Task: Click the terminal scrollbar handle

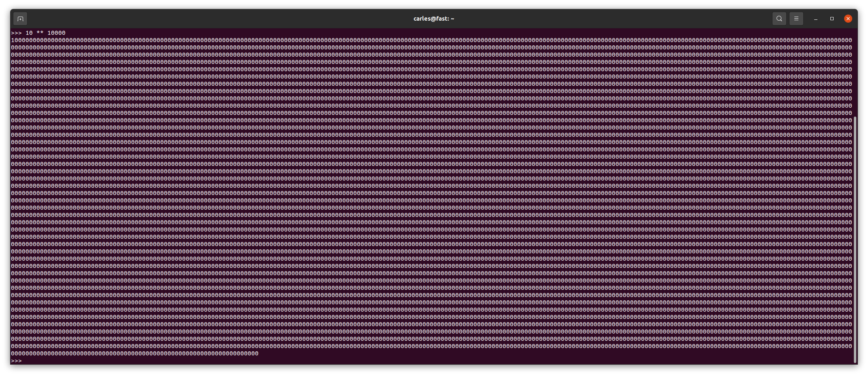Action: [855, 240]
